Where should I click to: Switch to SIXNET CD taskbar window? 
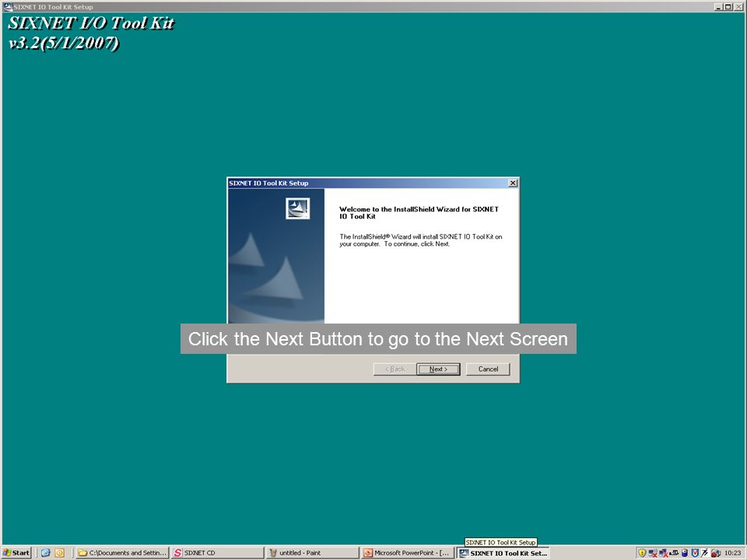click(217, 553)
